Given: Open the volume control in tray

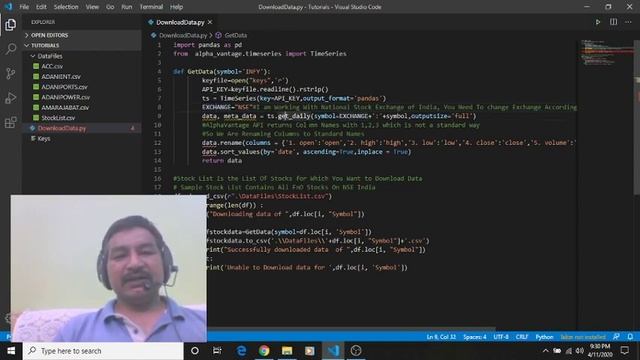Looking at the screenshot, I should 580,351.
